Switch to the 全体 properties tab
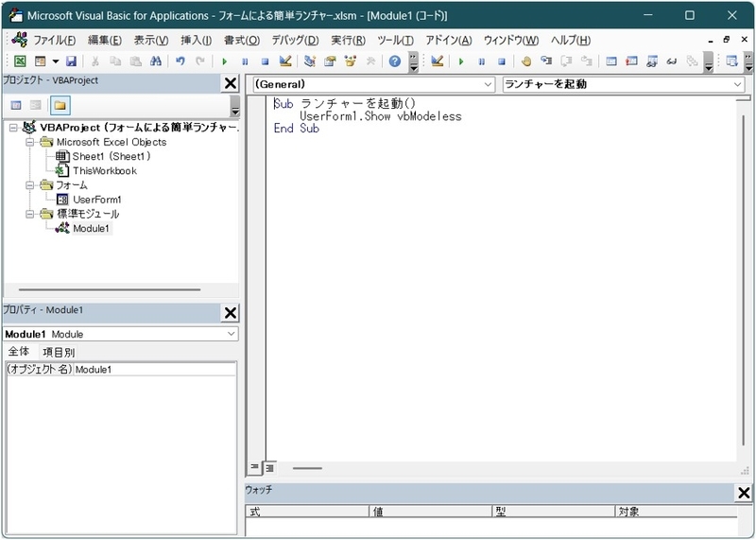 click(19, 351)
